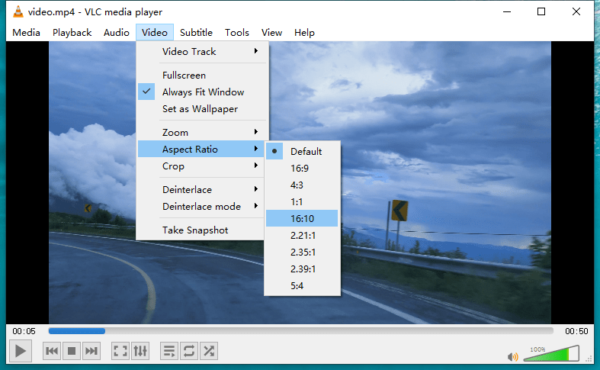The height and width of the screenshot is (370, 600).
Task: Choose Fullscreen from Video menu
Action: [202, 75]
